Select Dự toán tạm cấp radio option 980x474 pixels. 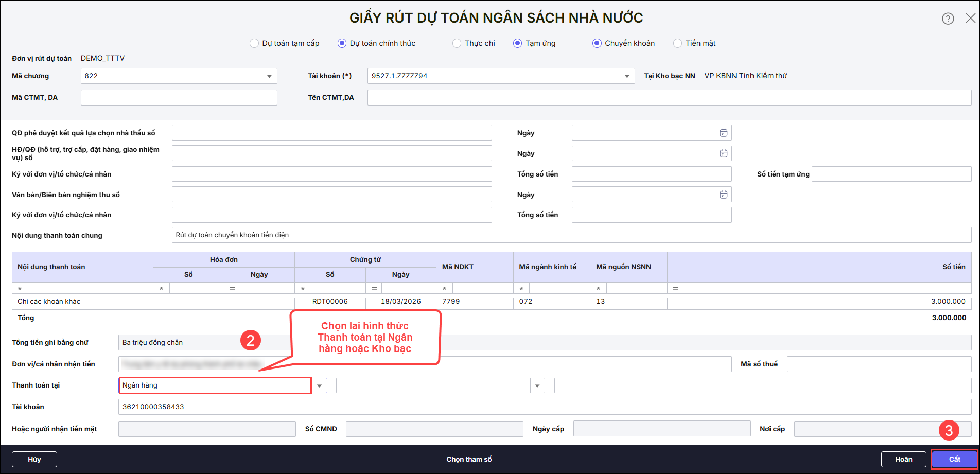click(x=254, y=43)
